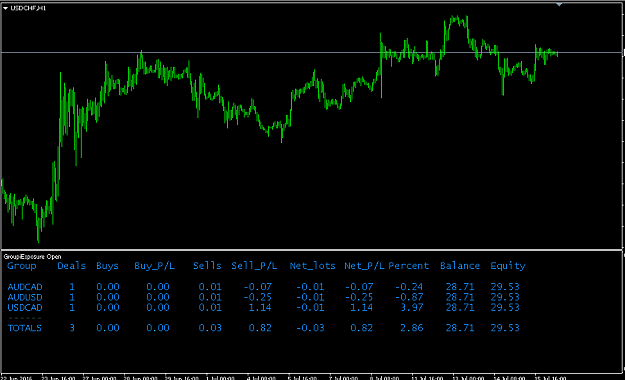Select AUDUSD percent value -0.87
Viewport: 625px width, 380px height.
[x=409, y=297]
